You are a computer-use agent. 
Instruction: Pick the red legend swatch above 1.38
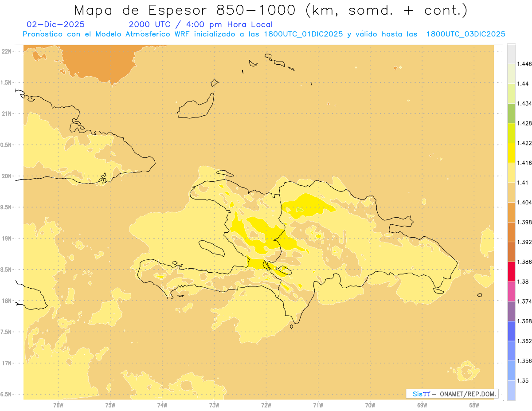pyautogui.click(x=511, y=271)
